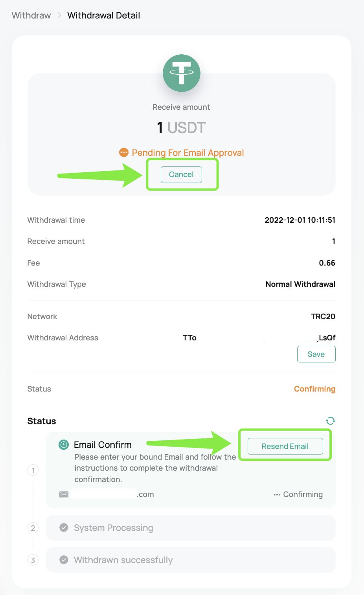Viewport: 364px width, 595px height.
Task: Click the orange pending status icon
Action: coord(124,152)
